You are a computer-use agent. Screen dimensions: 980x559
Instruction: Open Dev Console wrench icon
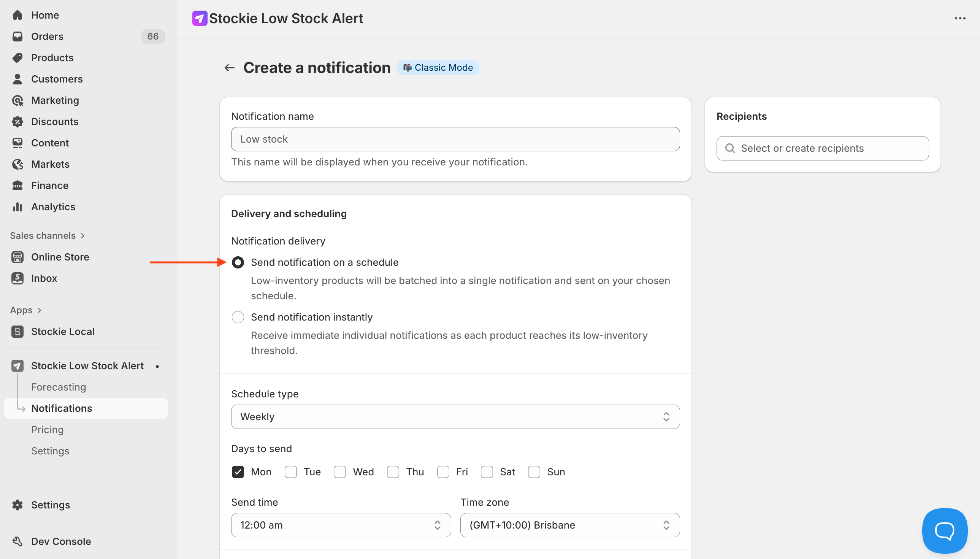click(17, 542)
